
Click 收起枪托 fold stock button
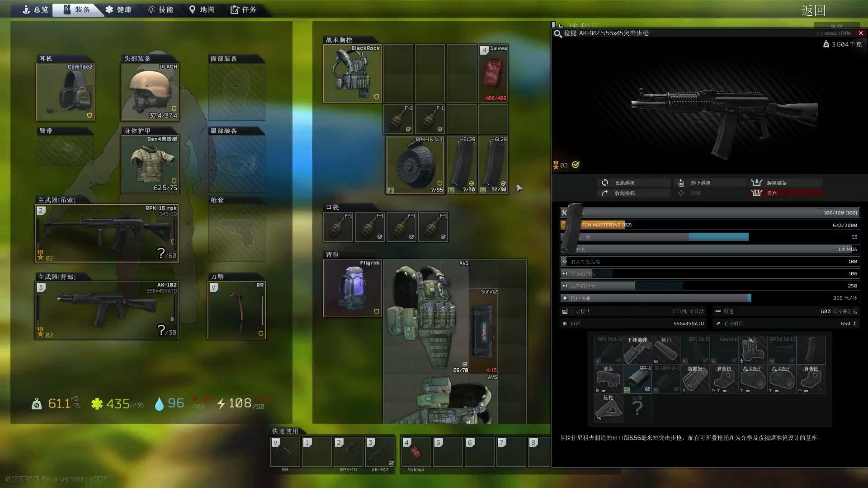tap(634, 193)
